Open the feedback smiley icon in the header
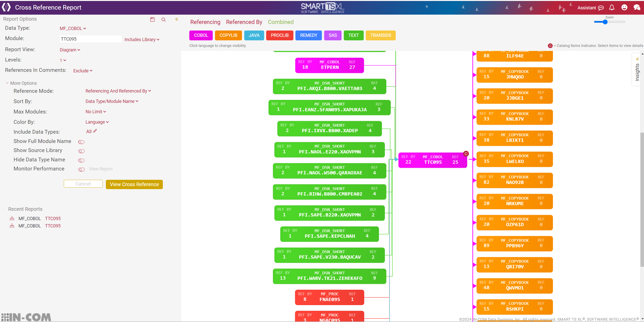Viewport: 644px width, 322px height. [x=624, y=8]
